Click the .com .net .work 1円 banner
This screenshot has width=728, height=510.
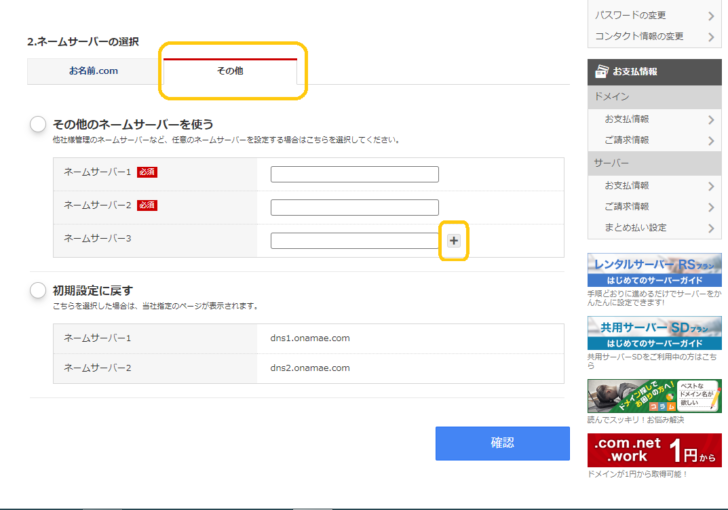tap(654, 449)
